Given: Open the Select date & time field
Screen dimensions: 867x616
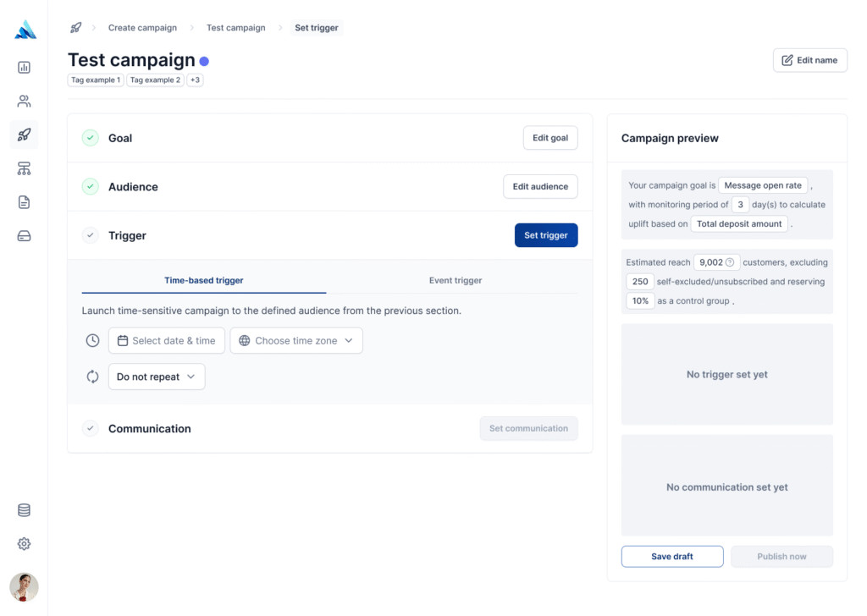Looking at the screenshot, I should 167,340.
